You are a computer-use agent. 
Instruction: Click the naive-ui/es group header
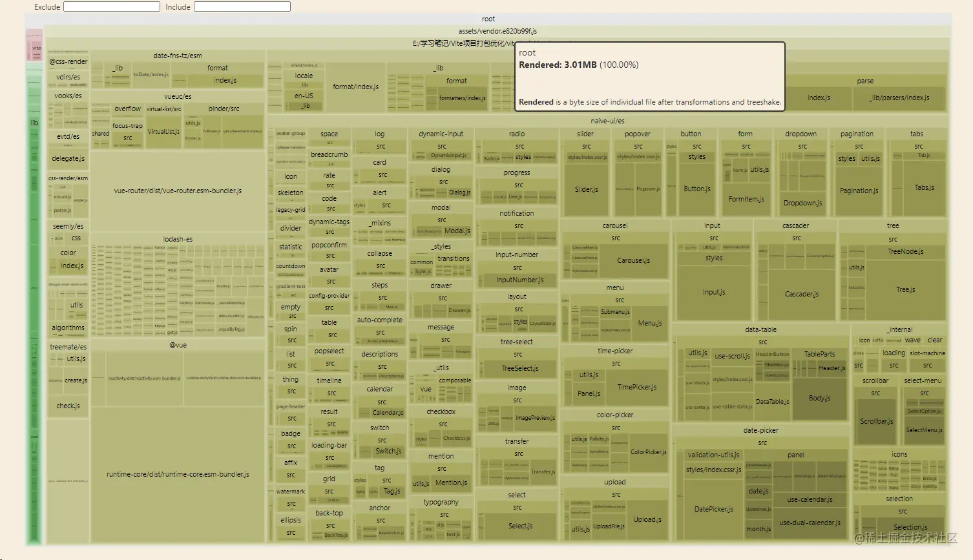tap(607, 121)
